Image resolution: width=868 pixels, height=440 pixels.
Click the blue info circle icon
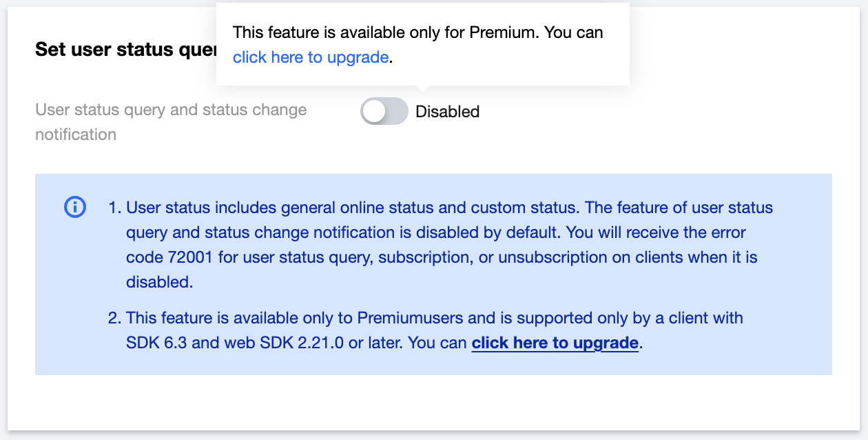tap(74, 207)
